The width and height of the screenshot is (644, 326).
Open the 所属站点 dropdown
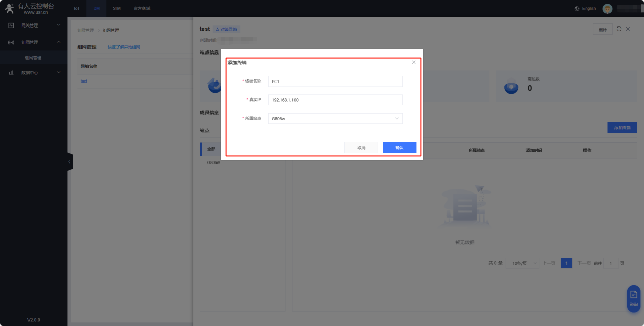335,119
